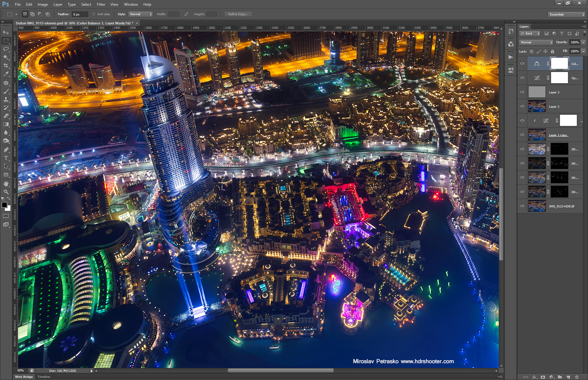Open the blend mode dropdown

pos(536,42)
